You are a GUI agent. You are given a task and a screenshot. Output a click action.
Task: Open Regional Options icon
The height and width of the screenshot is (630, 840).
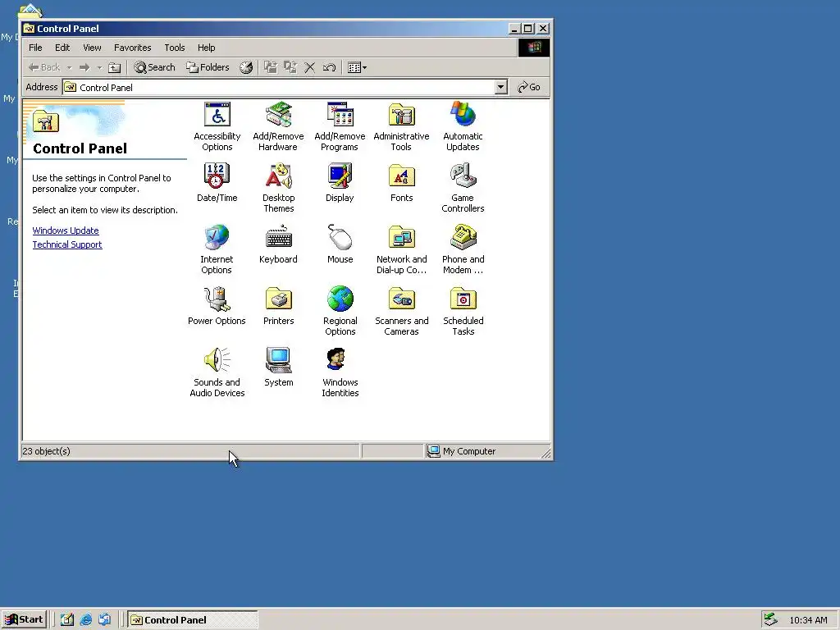(x=340, y=311)
